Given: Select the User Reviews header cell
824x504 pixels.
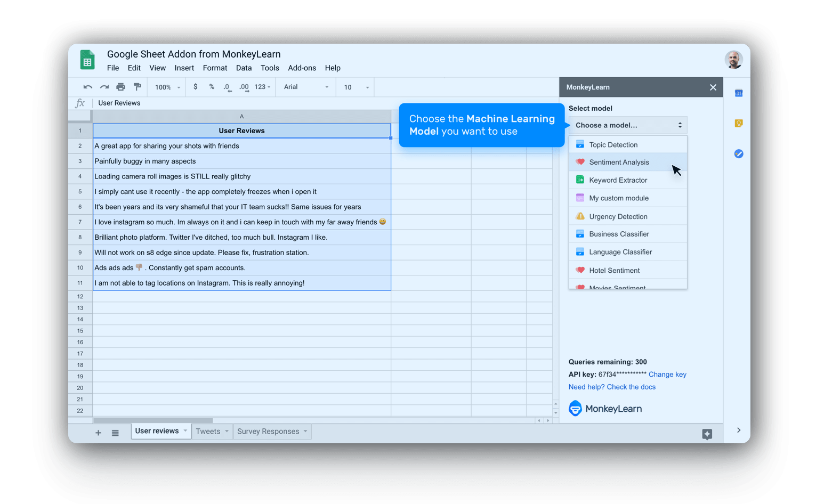Looking at the screenshot, I should [x=242, y=131].
